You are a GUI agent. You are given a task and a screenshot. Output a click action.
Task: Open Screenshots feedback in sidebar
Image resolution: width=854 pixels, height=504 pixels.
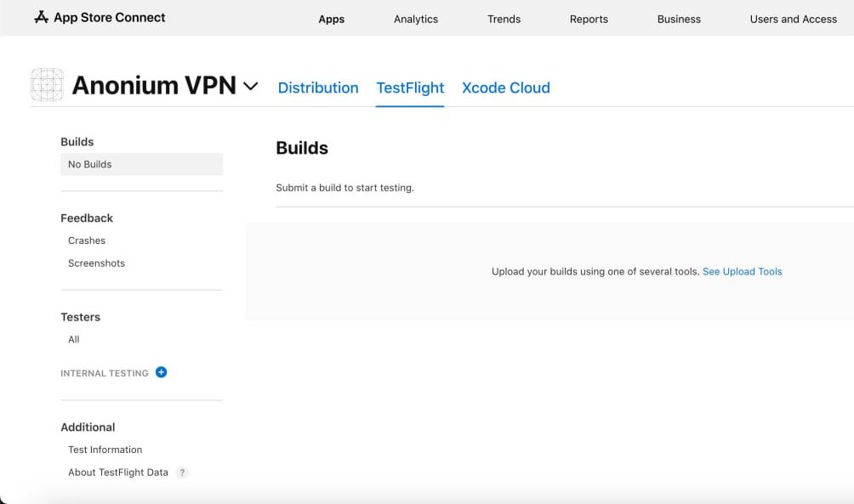tap(96, 263)
